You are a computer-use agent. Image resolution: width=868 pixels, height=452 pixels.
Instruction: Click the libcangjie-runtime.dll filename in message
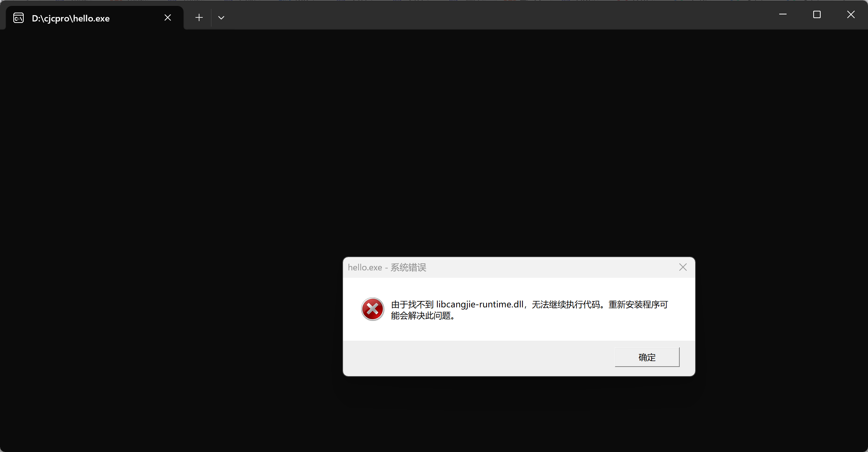pyautogui.click(x=480, y=304)
